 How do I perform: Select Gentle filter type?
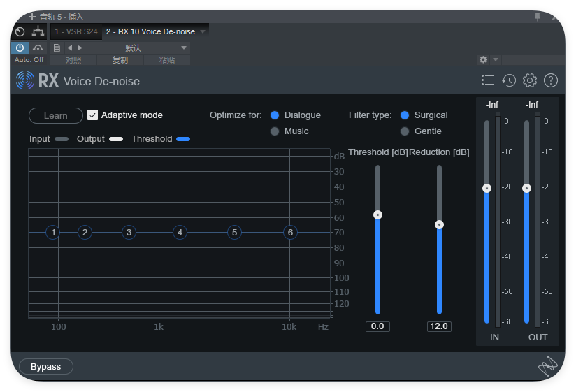pyautogui.click(x=405, y=131)
